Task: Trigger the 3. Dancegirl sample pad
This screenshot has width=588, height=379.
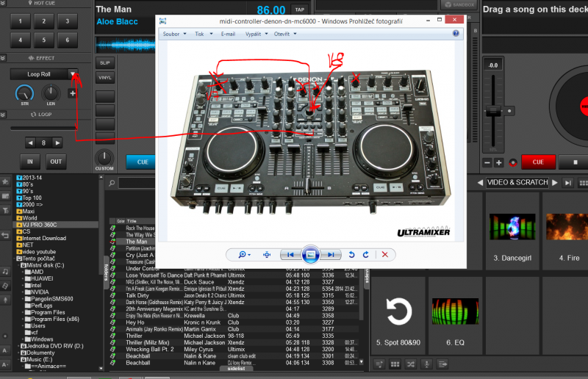Action: 512,231
